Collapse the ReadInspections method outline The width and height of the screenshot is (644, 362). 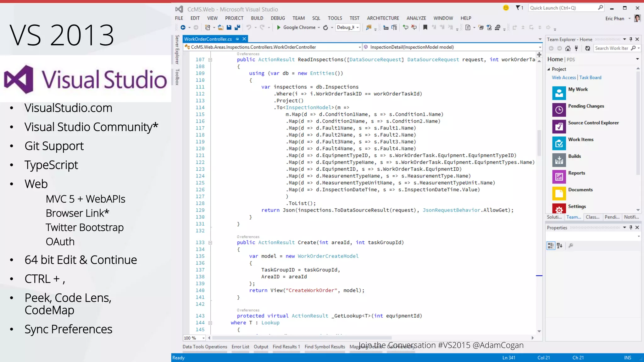tap(210, 60)
